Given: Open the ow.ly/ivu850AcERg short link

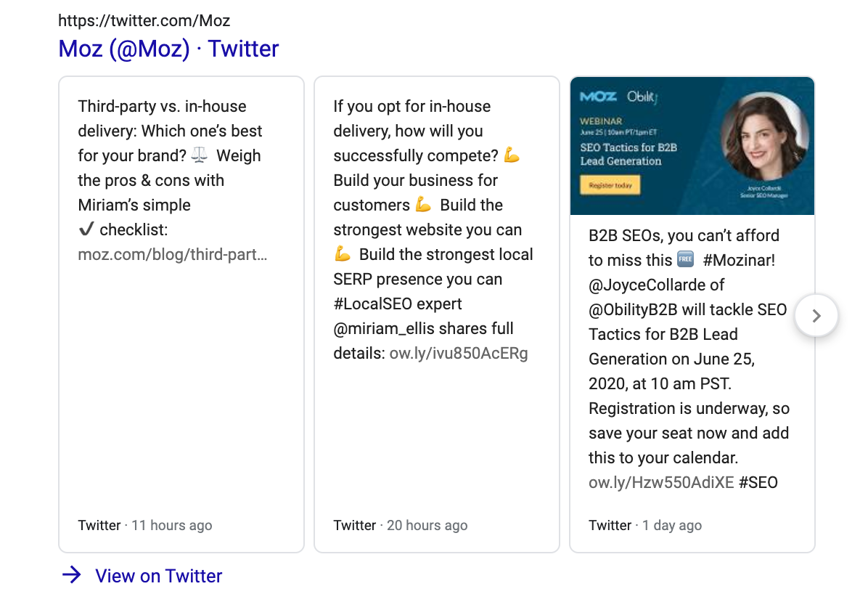Looking at the screenshot, I should [x=459, y=354].
